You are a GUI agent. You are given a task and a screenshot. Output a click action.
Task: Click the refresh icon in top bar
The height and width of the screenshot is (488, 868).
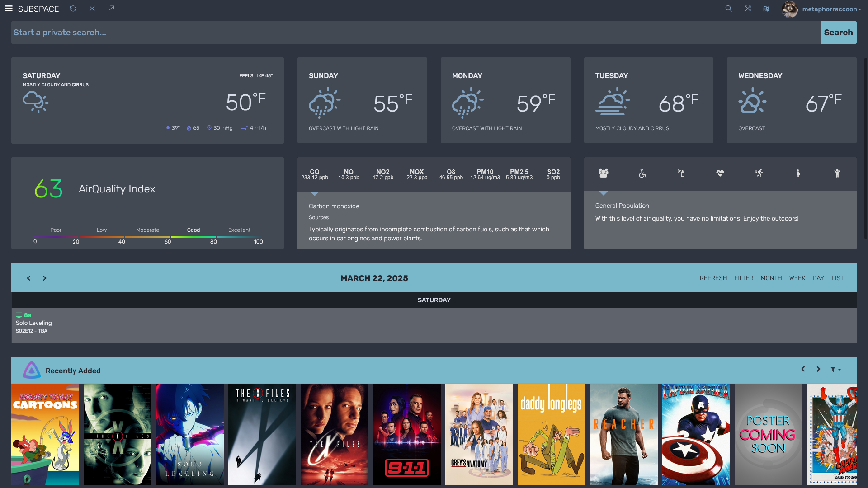(x=73, y=9)
